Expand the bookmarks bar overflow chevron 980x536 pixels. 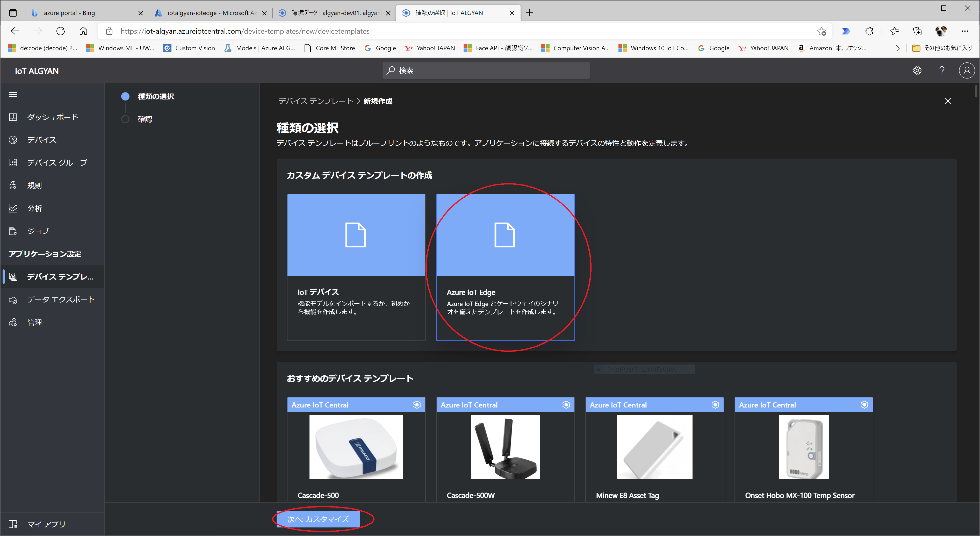pos(897,48)
